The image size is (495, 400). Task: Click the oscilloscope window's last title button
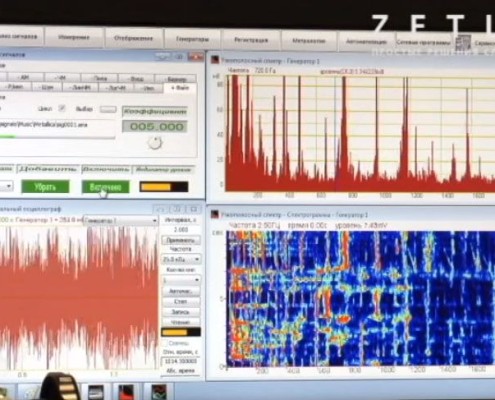(193, 209)
